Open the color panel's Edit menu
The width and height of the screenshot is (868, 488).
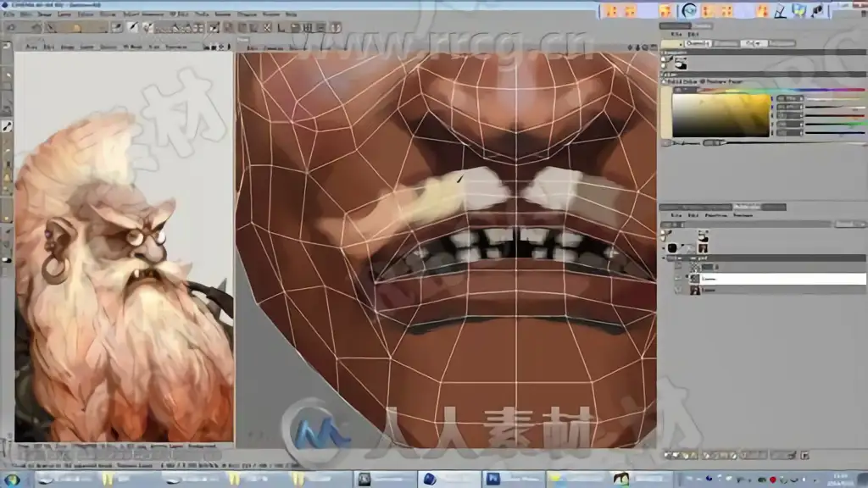point(693,34)
